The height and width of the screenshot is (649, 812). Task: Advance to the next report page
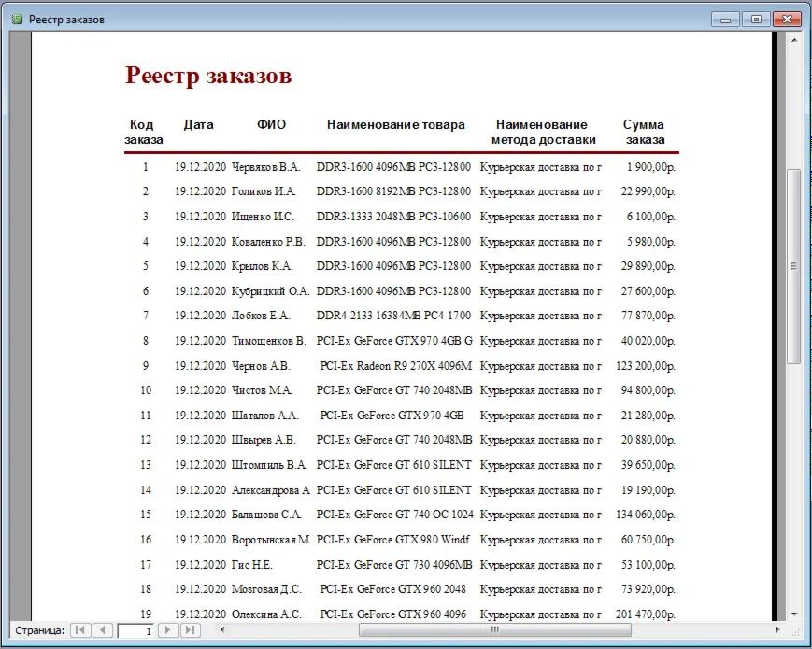168,630
